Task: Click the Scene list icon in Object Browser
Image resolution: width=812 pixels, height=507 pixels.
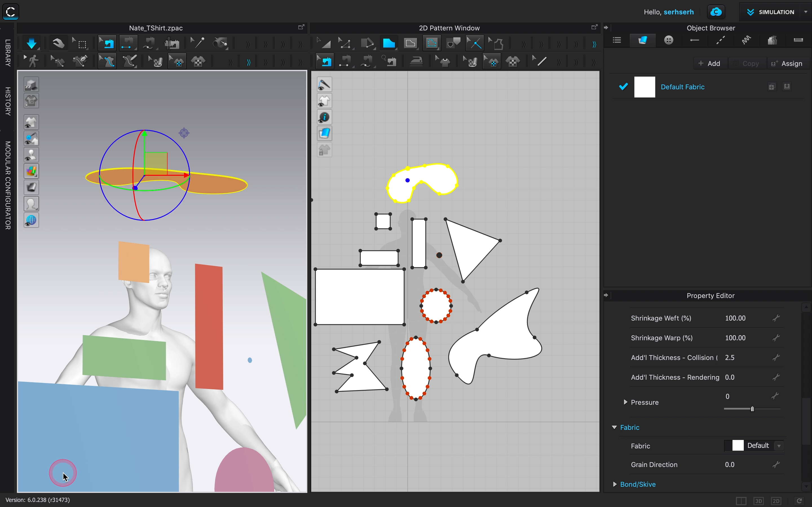Action: point(617,41)
